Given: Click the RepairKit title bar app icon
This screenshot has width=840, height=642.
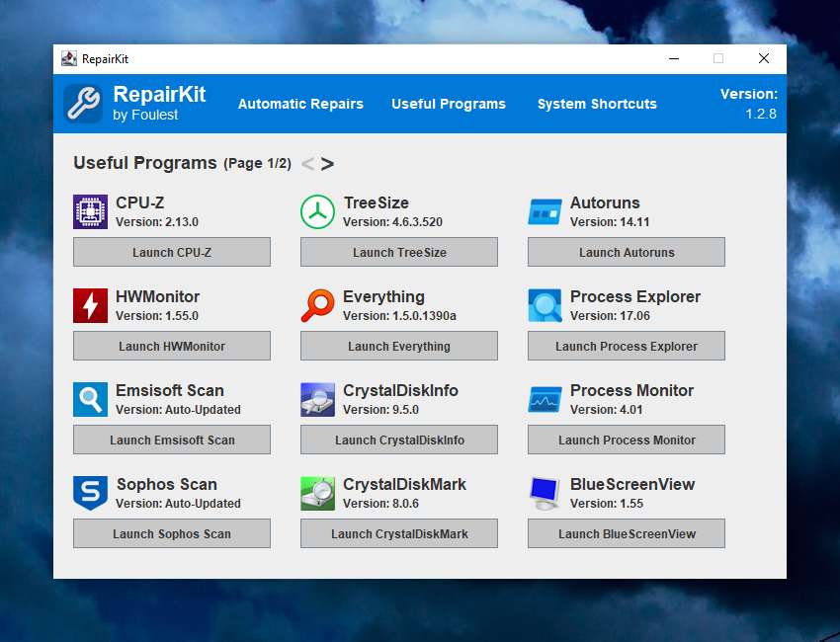Looking at the screenshot, I should [x=68, y=58].
